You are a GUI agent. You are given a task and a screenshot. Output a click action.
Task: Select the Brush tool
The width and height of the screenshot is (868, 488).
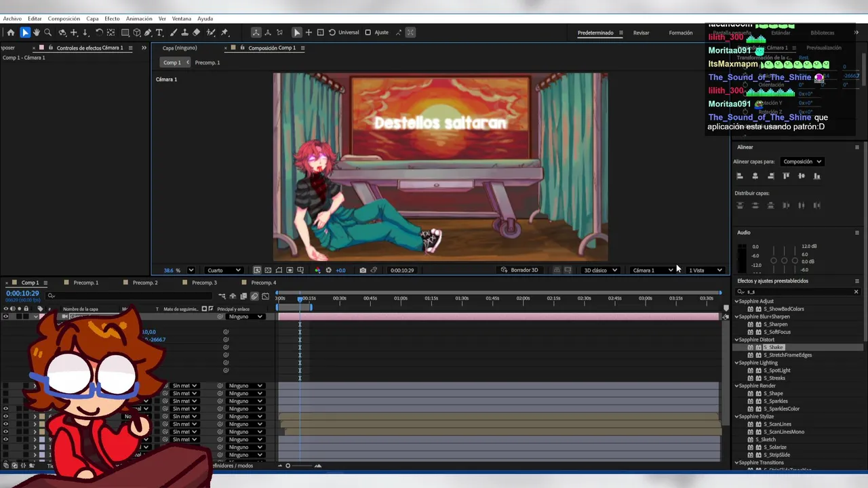tap(174, 33)
